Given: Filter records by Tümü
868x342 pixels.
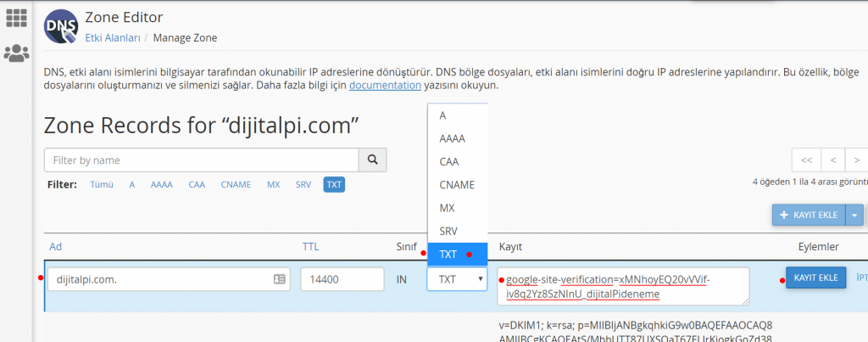Looking at the screenshot, I should coord(102,185).
